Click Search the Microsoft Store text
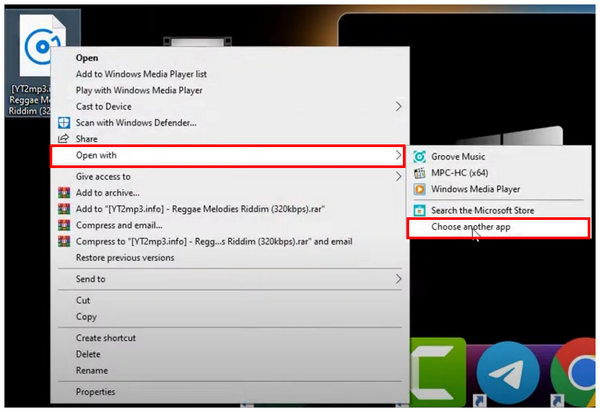600x412 pixels. [x=483, y=210]
